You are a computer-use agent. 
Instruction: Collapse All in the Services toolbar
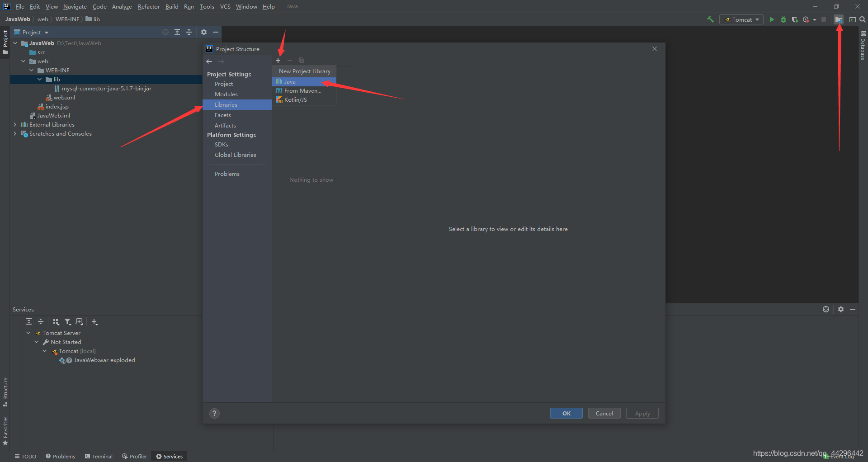point(41,321)
